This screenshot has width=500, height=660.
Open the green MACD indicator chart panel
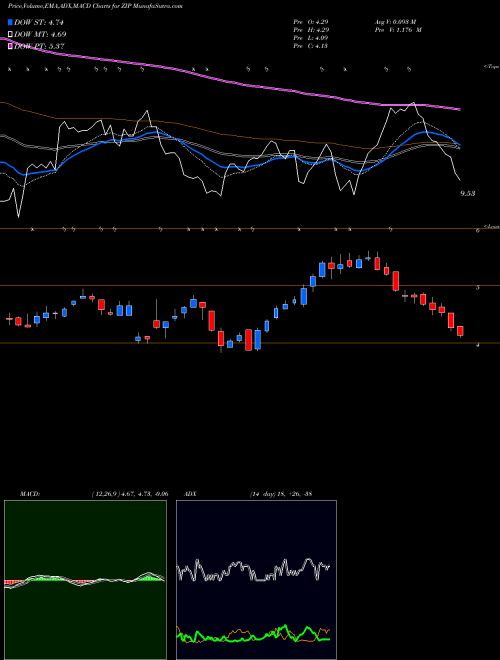[85, 580]
